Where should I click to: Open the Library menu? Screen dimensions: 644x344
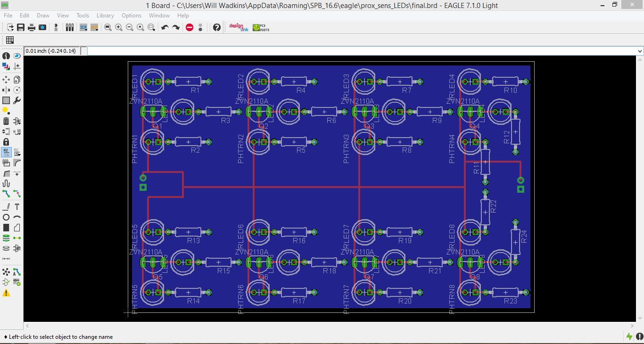pos(105,16)
